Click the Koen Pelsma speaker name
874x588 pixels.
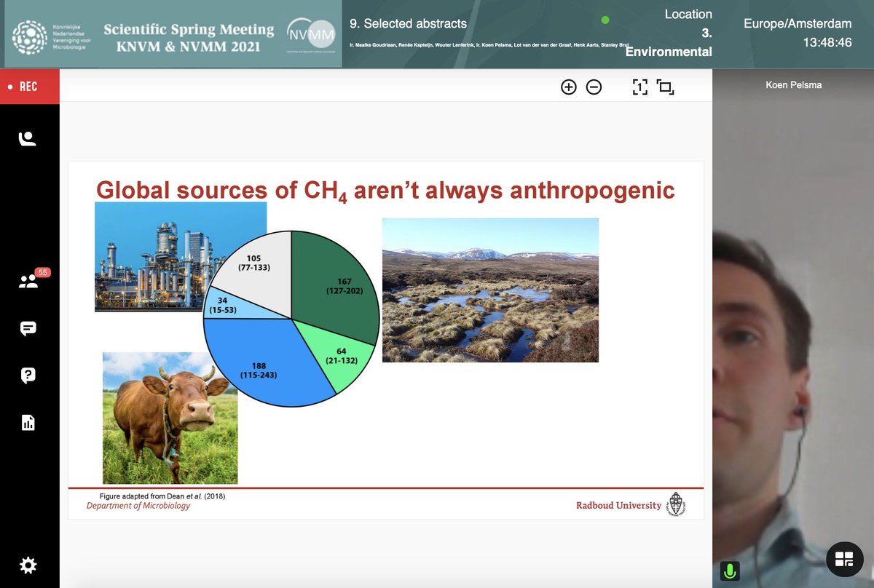792,85
